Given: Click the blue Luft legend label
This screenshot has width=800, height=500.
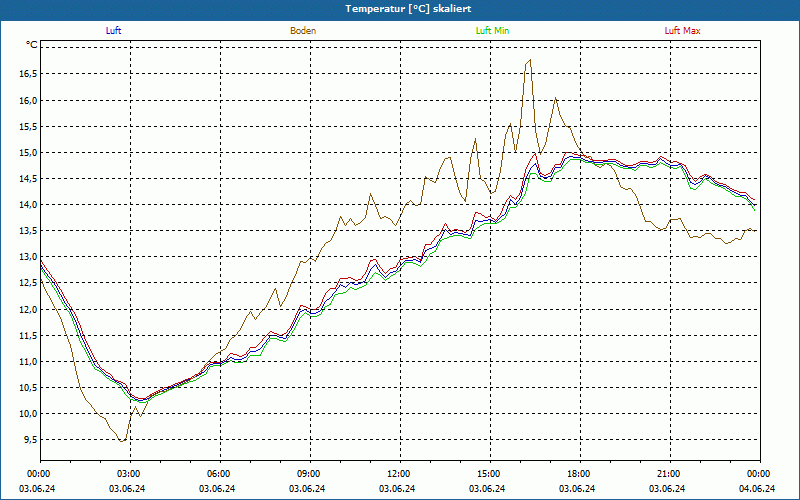Looking at the screenshot, I should coord(113,31).
